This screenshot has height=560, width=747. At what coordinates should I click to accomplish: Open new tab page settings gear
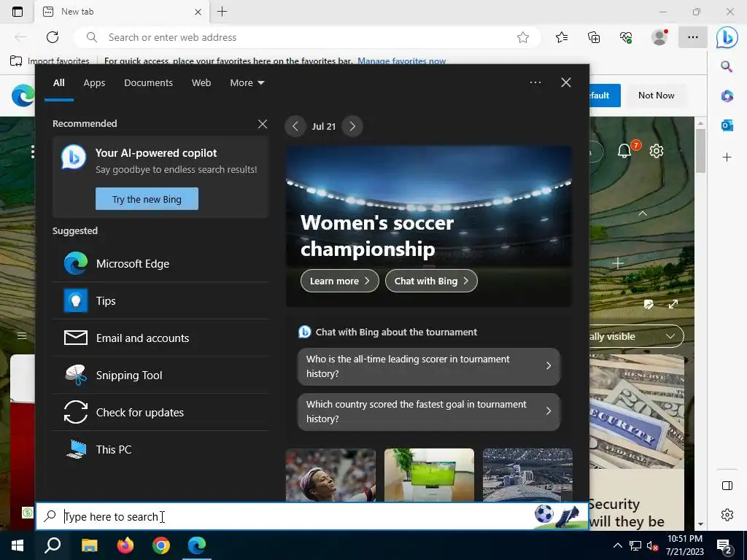click(657, 152)
